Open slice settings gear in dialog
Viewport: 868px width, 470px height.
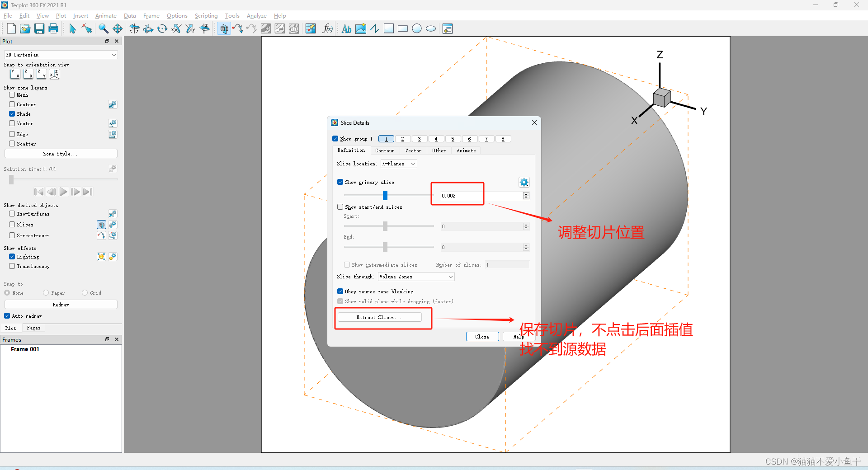coord(524,182)
